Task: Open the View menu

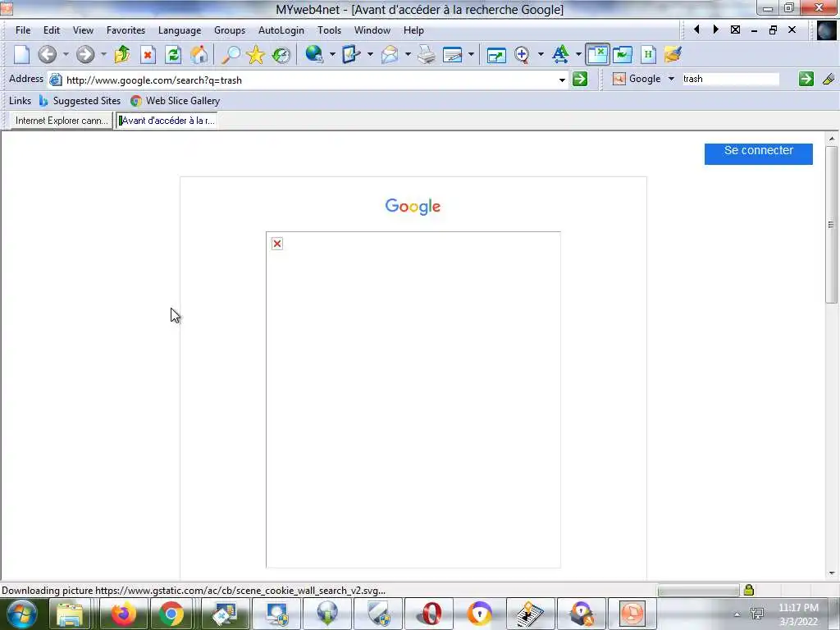Action: tap(83, 30)
